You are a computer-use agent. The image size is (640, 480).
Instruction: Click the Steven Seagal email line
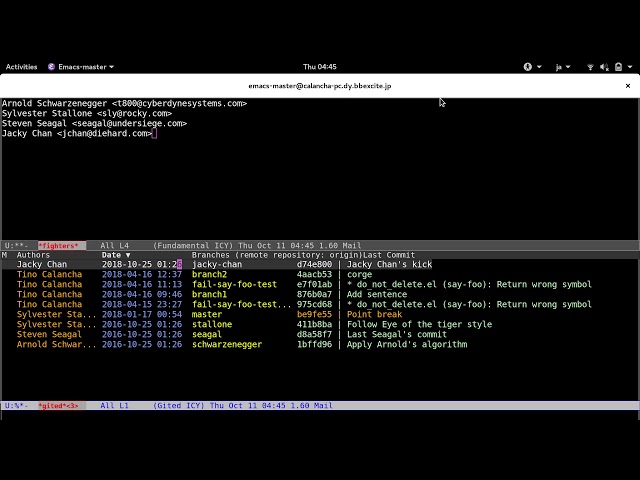pos(94,123)
